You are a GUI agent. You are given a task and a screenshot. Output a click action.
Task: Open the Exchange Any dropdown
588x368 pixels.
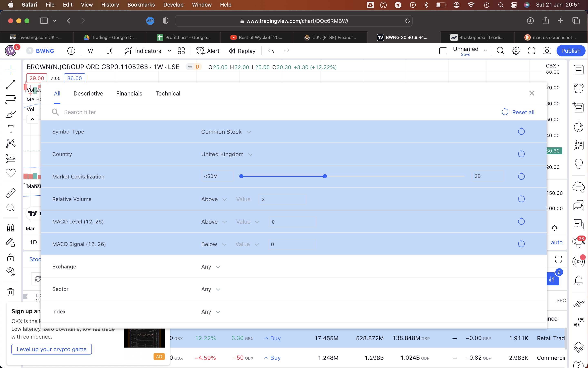click(211, 267)
